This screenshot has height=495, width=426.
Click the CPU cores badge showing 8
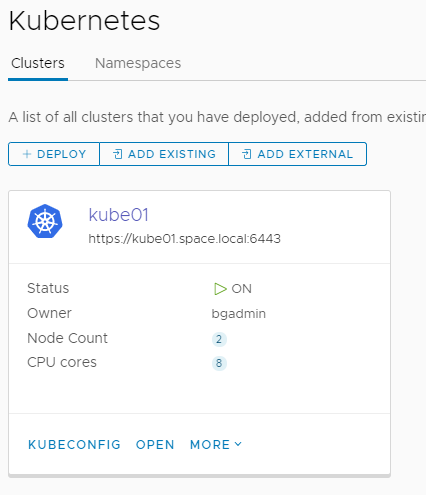(219, 363)
